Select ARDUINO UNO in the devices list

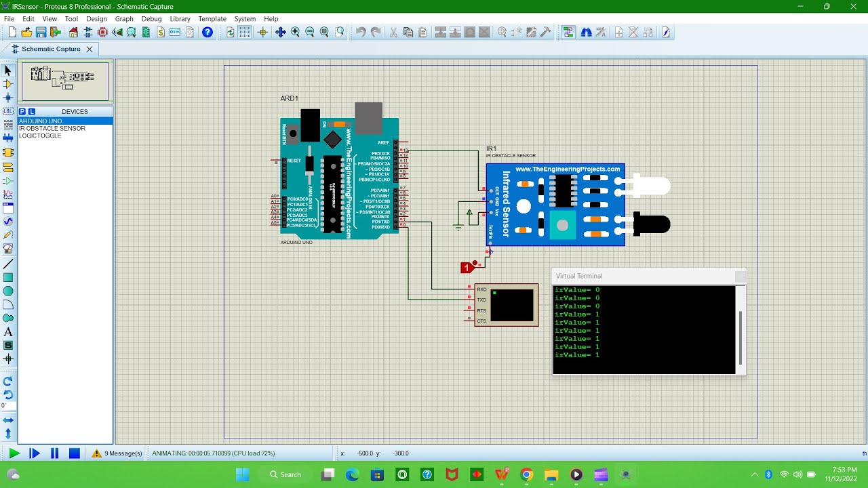click(65, 121)
